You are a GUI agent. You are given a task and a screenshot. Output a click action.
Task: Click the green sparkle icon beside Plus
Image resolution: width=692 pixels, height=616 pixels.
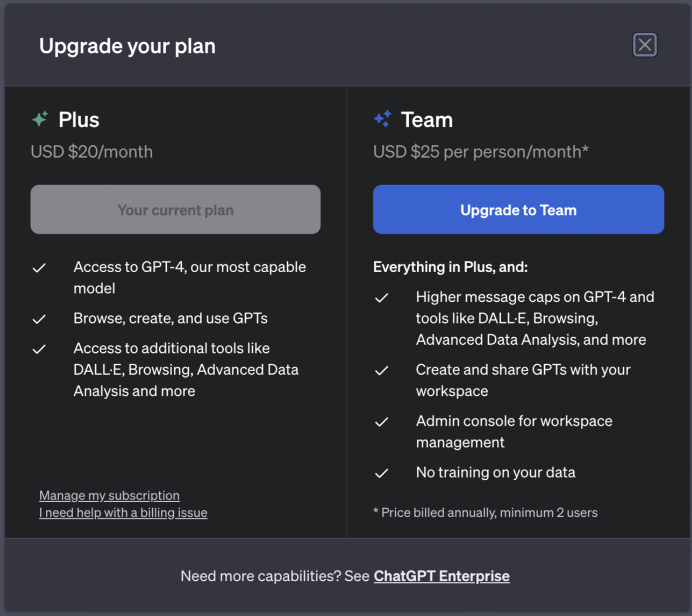(x=40, y=119)
